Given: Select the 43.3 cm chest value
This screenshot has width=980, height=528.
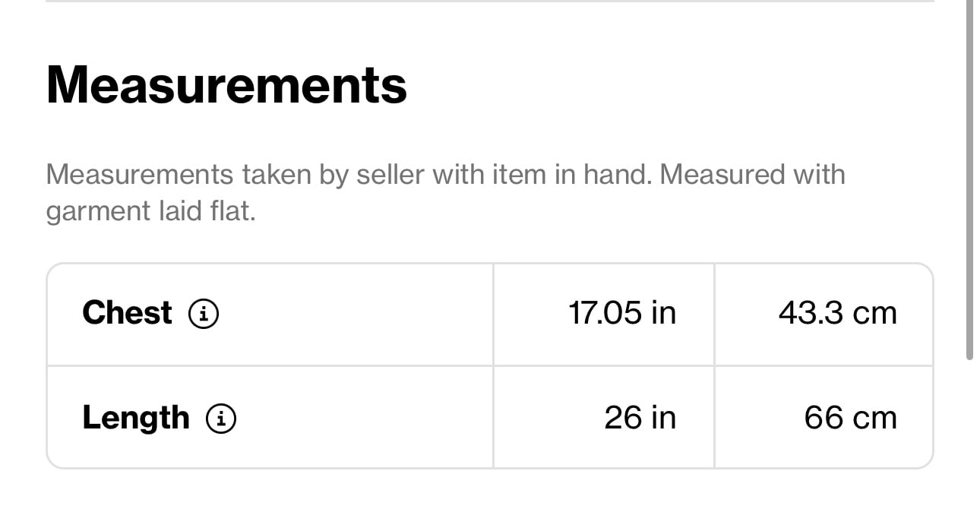Looking at the screenshot, I should pyautogui.click(x=837, y=313).
